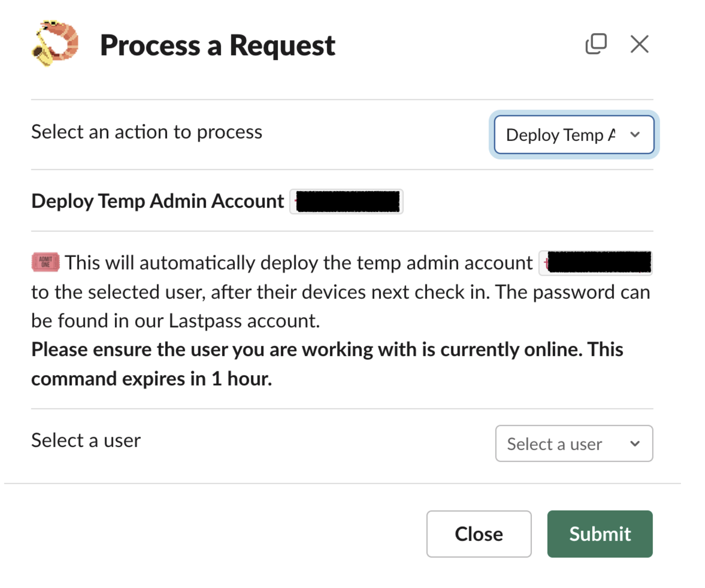Image resolution: width=705 pixels, height=588 pixels.
Task: Click the bold 'Please ensure the user' warning
Action: coord(326,350)
